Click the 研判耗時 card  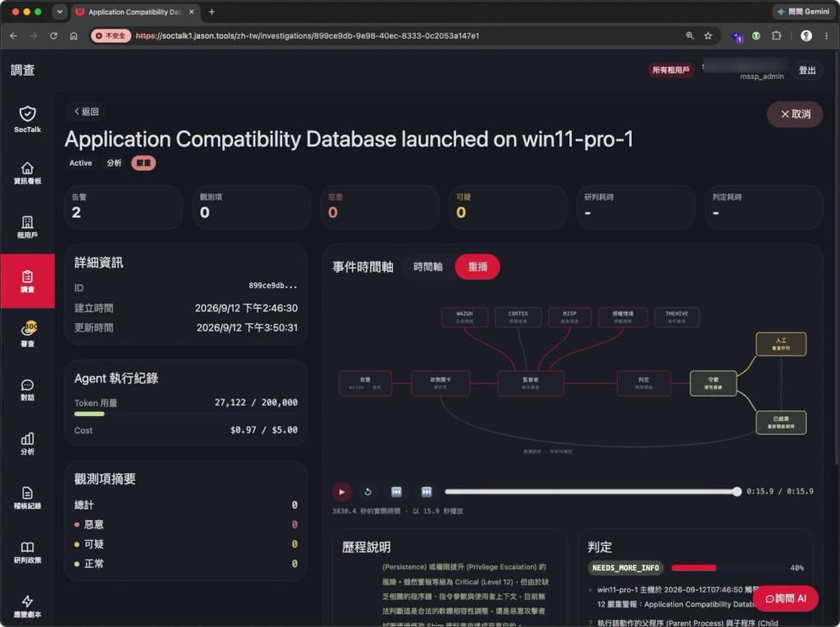636,207
